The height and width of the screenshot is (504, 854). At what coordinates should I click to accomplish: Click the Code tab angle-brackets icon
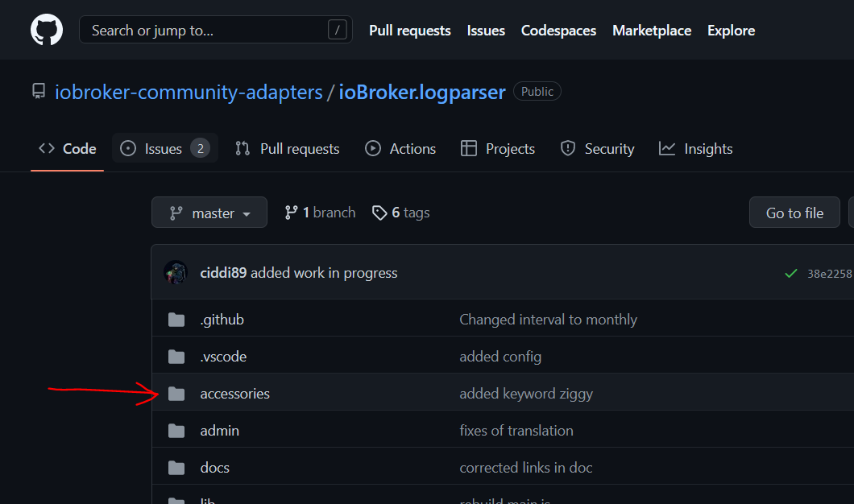[47, 148]
